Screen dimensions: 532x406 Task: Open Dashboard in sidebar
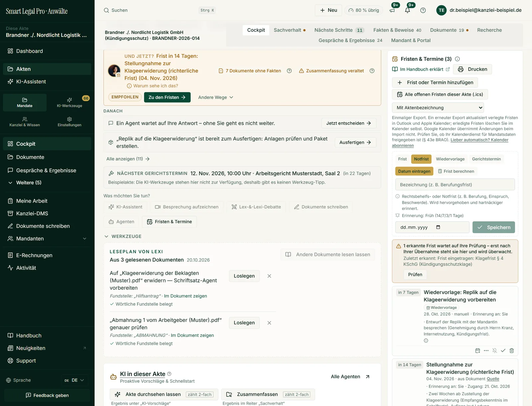(x=47, y=51)
